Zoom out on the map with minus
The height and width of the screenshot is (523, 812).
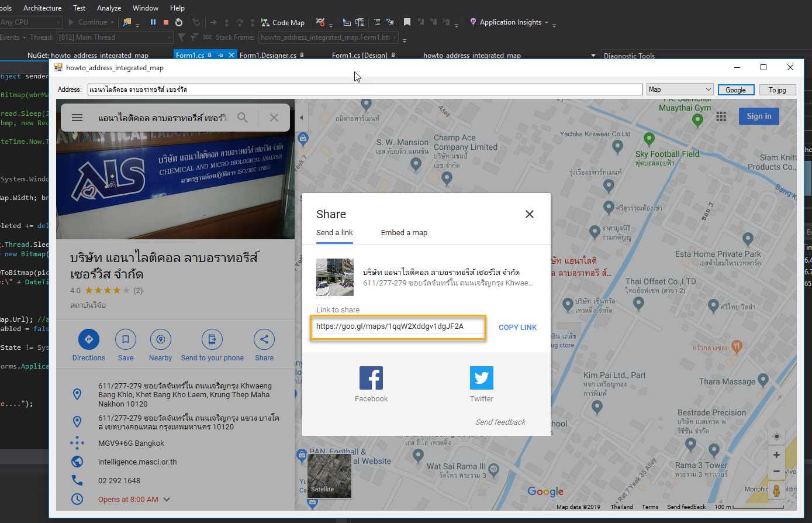(x=776, y=471)
